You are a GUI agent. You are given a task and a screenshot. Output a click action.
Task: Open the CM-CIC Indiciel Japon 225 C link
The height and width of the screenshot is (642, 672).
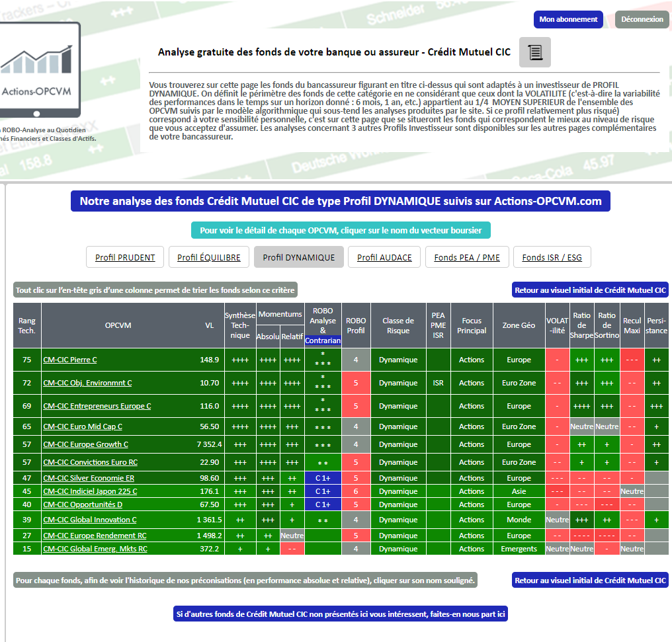pos(90,491)
